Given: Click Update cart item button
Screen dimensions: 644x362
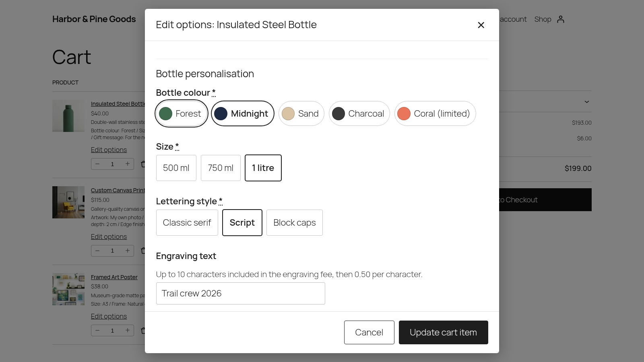Looking at the screenshot, I should (444, 332).
